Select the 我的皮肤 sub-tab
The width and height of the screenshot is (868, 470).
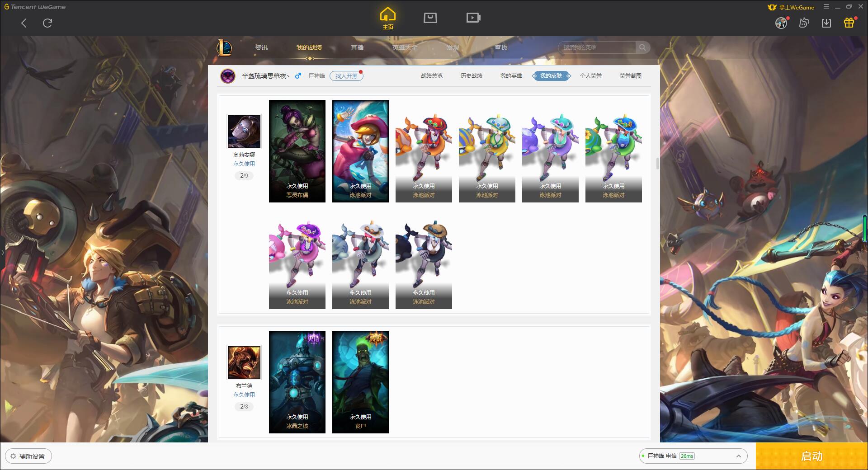pyautogui.click(x=551, y=76)
